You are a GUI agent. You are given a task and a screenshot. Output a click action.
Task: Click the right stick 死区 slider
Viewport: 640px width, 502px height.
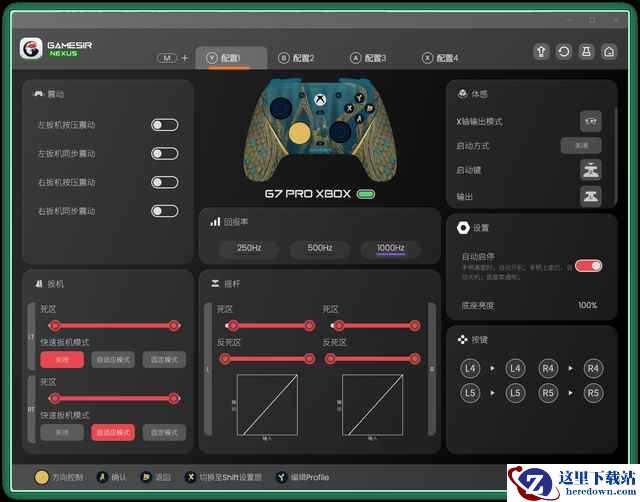[375, 326]
